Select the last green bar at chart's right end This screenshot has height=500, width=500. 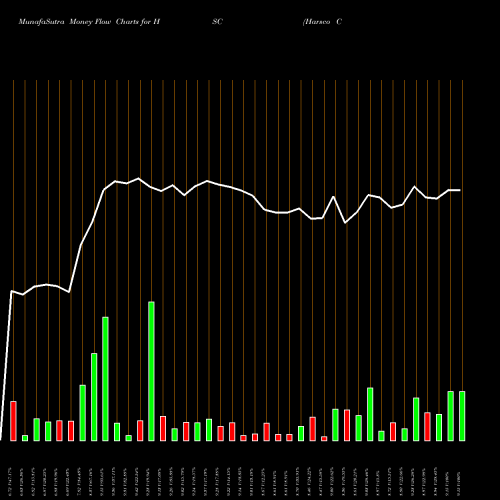[x=462, y=416]
